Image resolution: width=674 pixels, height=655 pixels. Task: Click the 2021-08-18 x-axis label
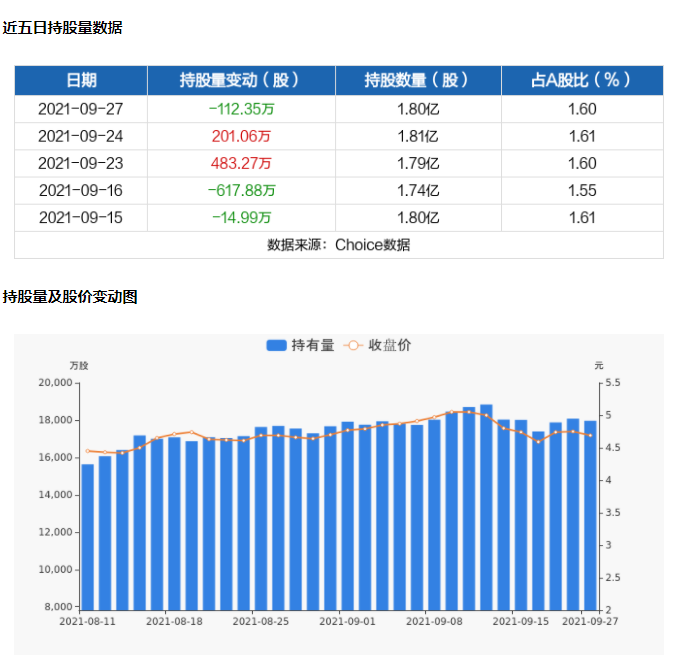[x=174, y=621]
